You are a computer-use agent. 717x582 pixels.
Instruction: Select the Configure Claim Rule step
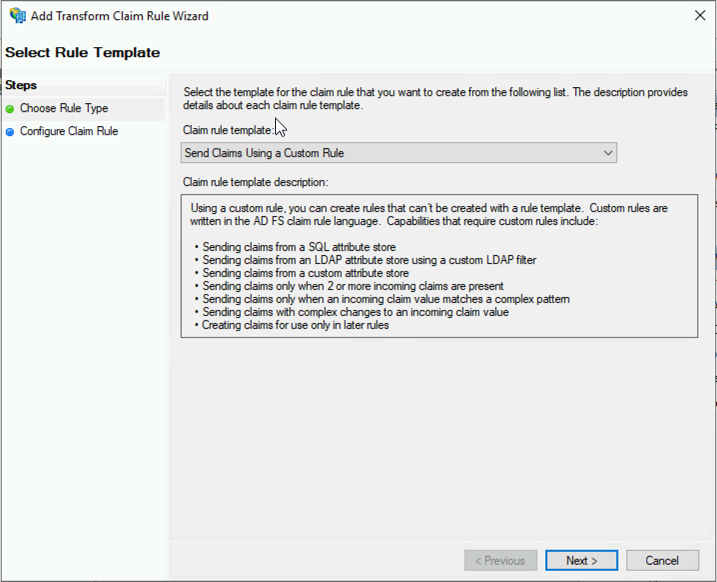[69, 131]
